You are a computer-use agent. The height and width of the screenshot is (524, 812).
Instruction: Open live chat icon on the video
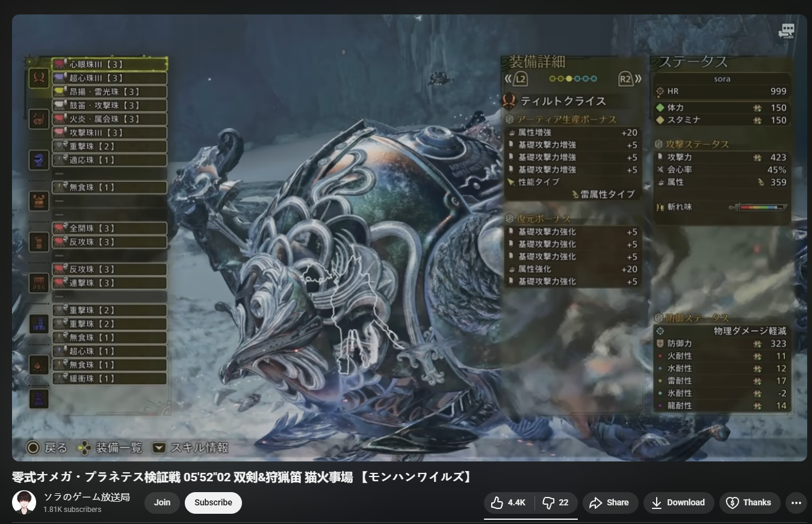[x=786, y=31]
